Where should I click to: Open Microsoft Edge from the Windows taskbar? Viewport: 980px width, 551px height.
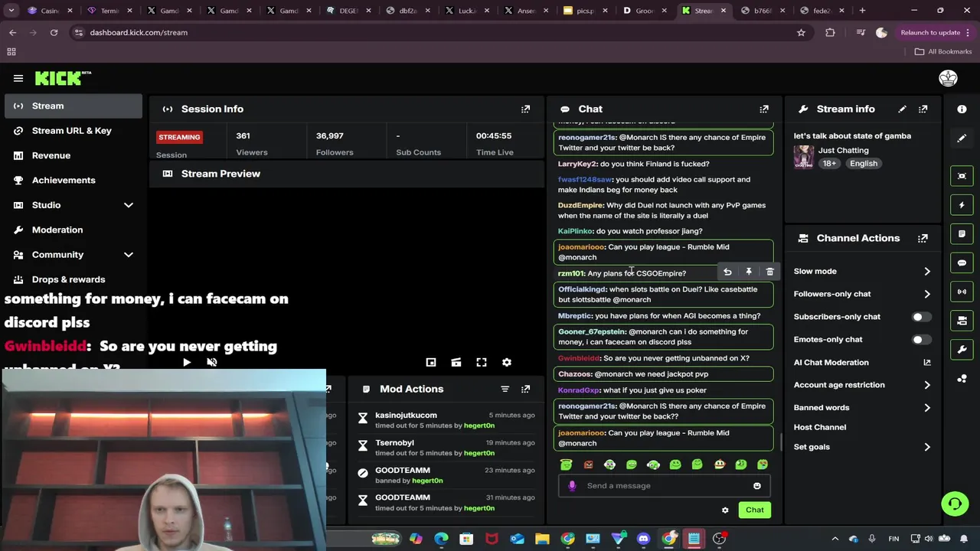[x=441, y=539]
